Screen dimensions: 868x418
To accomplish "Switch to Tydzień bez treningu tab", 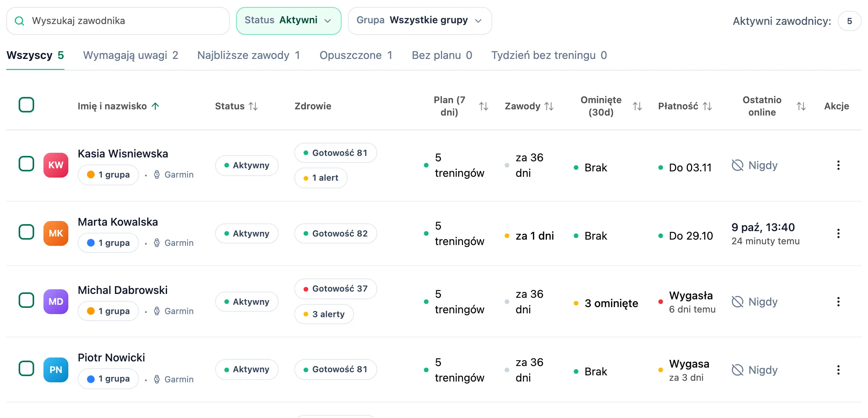I will pyautogui.click(x=549, y=55).
